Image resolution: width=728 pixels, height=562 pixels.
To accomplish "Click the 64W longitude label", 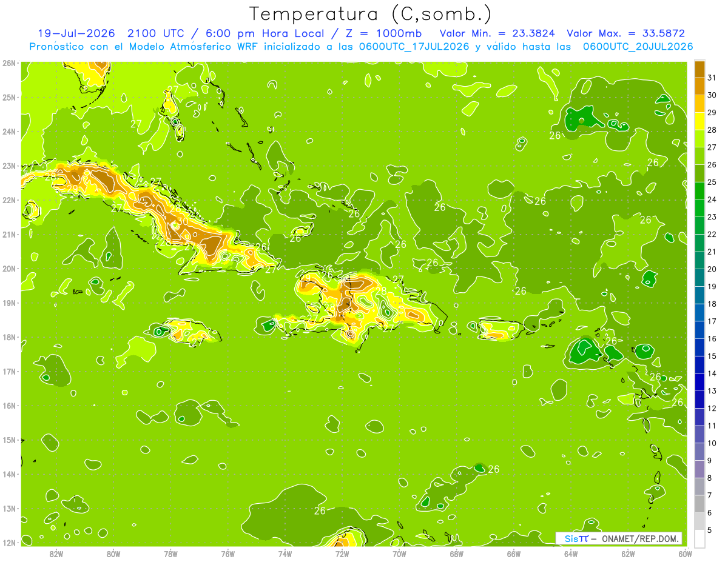I will (x=570, y=553).
